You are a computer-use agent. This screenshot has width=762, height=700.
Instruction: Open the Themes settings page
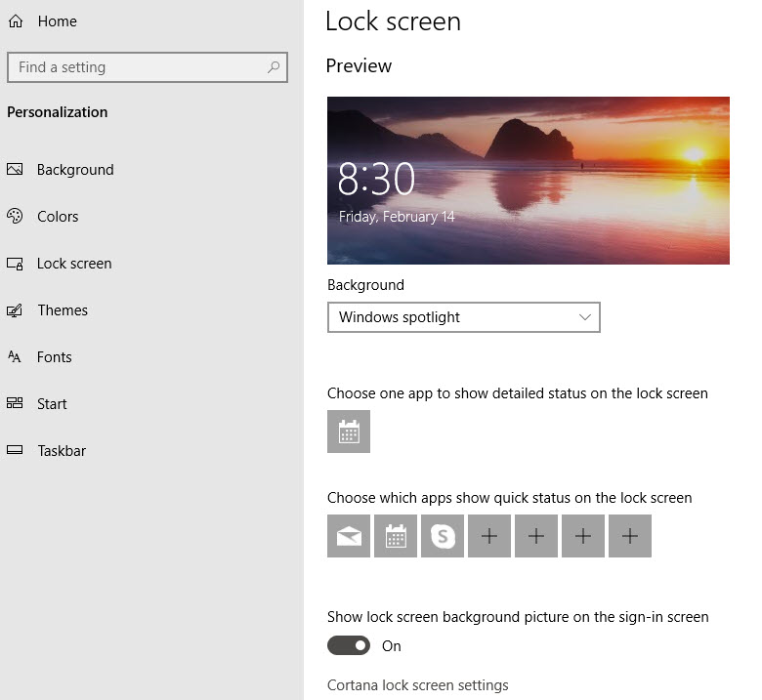click(x=62, y=310)
